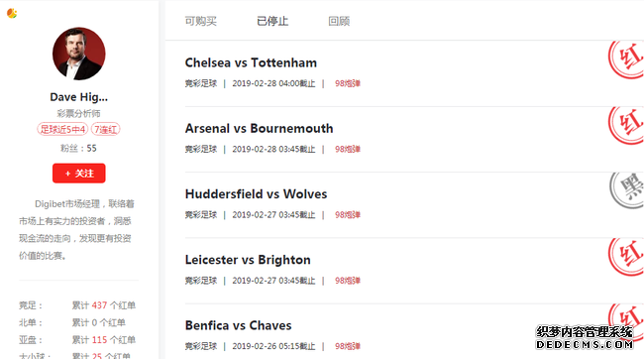Click 98炮弹 price on Chelsea match

348,83
